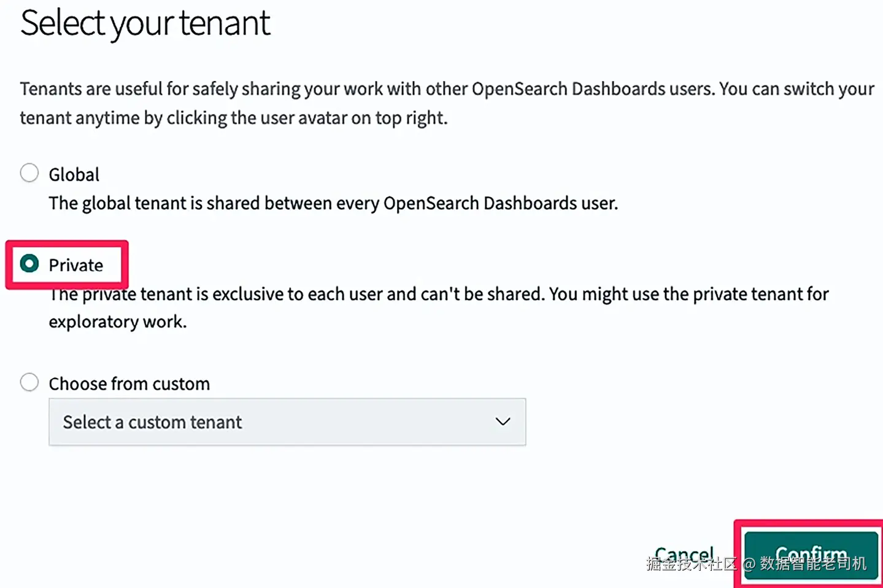Click the '掘金技术社区' watermark text
The width and height of the screenshot is (883, 588).
coord(692,563)
